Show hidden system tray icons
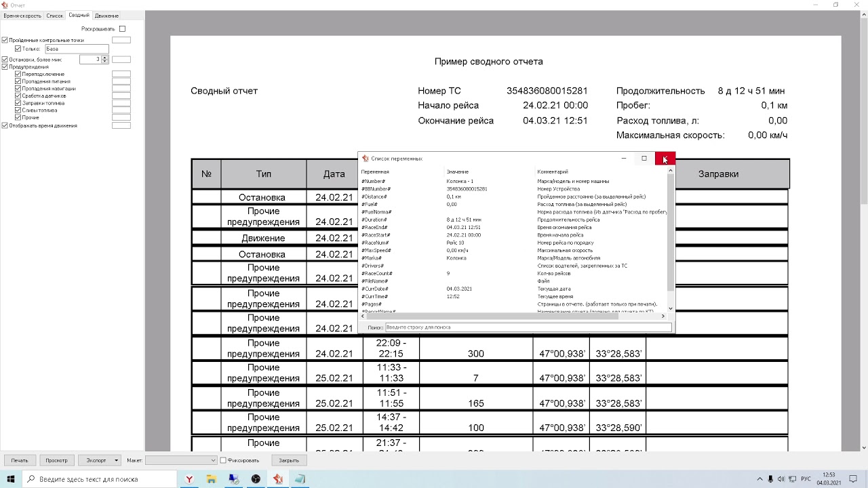This screenshot has width=868, height=488. click(759, 479)
